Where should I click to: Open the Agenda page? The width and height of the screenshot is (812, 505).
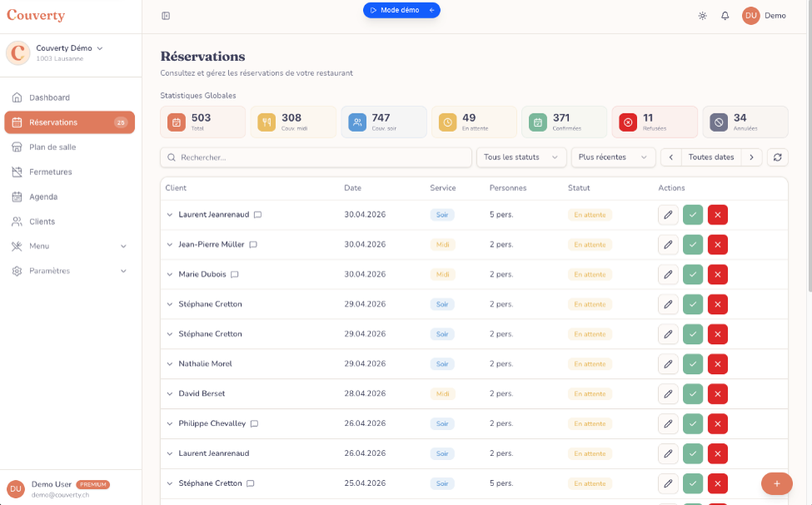click(x=69, y=197)
